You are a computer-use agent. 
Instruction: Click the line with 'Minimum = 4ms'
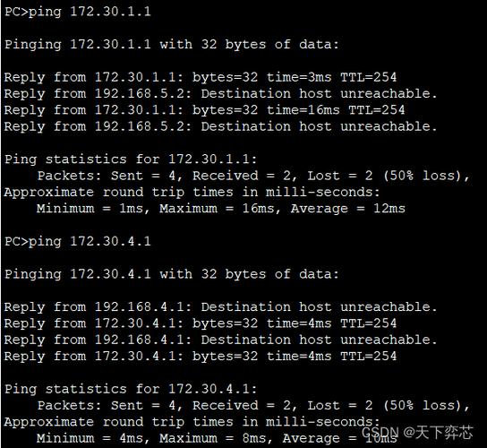[x=217, y=438]
